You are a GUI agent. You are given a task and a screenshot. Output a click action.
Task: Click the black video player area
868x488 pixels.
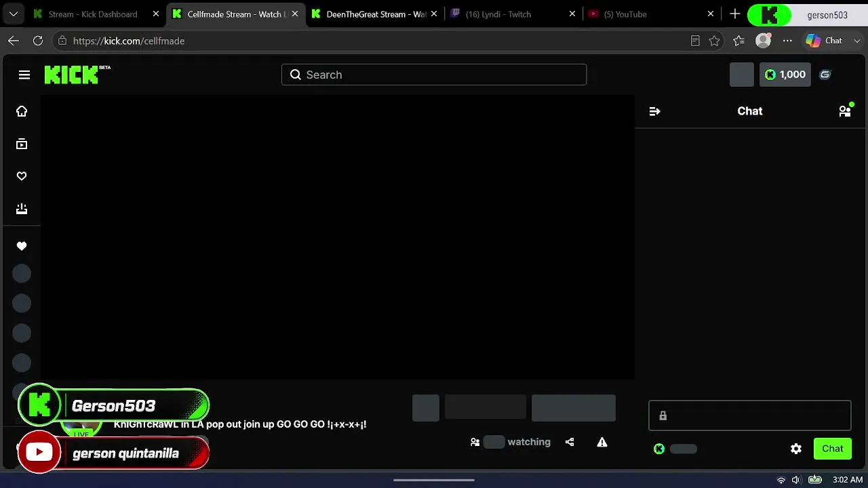tap(337, 237)
